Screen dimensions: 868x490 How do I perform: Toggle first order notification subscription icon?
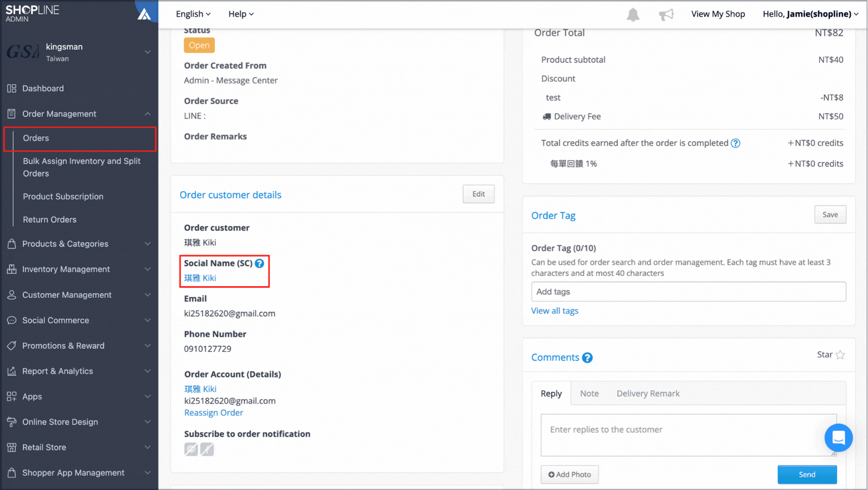191,449
